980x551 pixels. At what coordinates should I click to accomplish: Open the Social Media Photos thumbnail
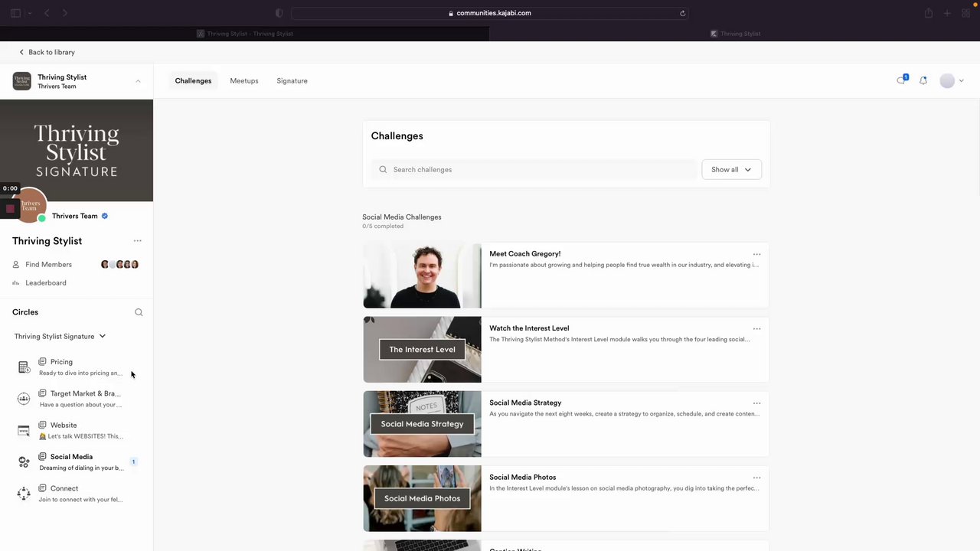click(x=423, y=498)
